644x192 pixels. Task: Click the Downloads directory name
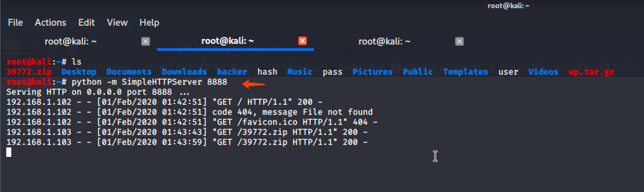(184, 72)
